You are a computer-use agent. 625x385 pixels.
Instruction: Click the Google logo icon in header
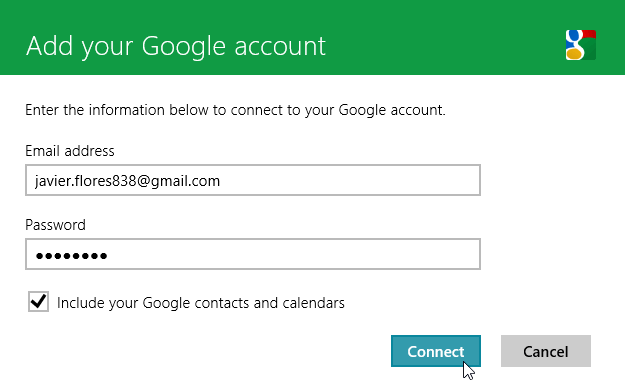click(x=581, y=45)
